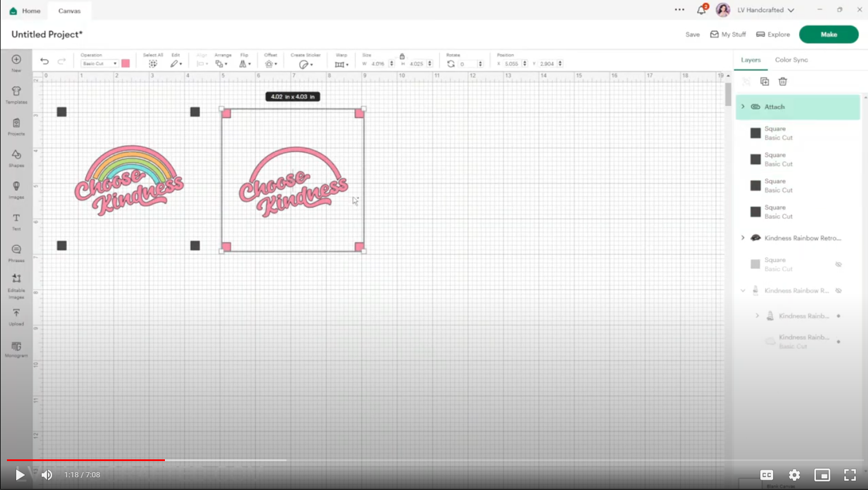Toggle the size aspect ratio lock
Image resolution: width=868 pixels, height=490 pixels.
tap(402, 56)
